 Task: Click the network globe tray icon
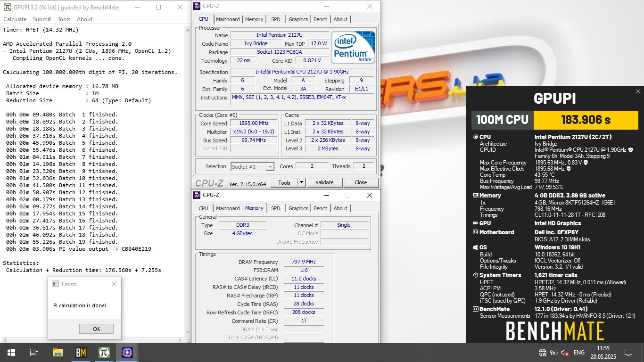pyautogui.click(x=543, y=353)
